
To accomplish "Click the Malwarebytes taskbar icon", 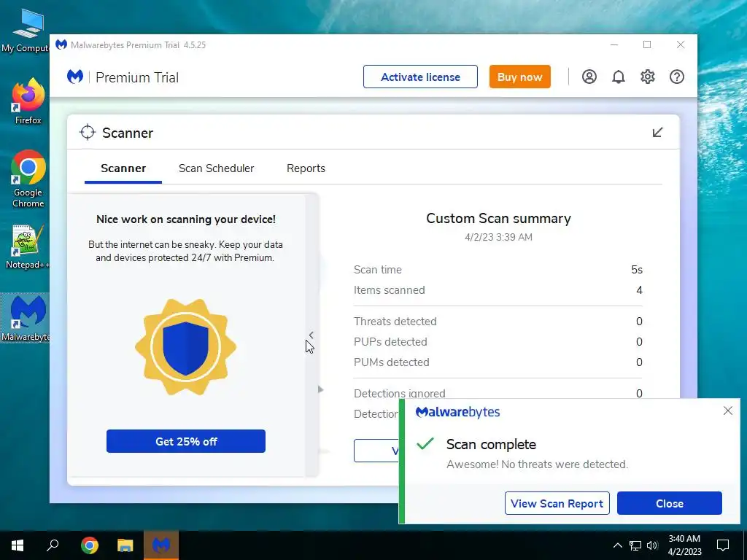I will click(x=161, y=545).
